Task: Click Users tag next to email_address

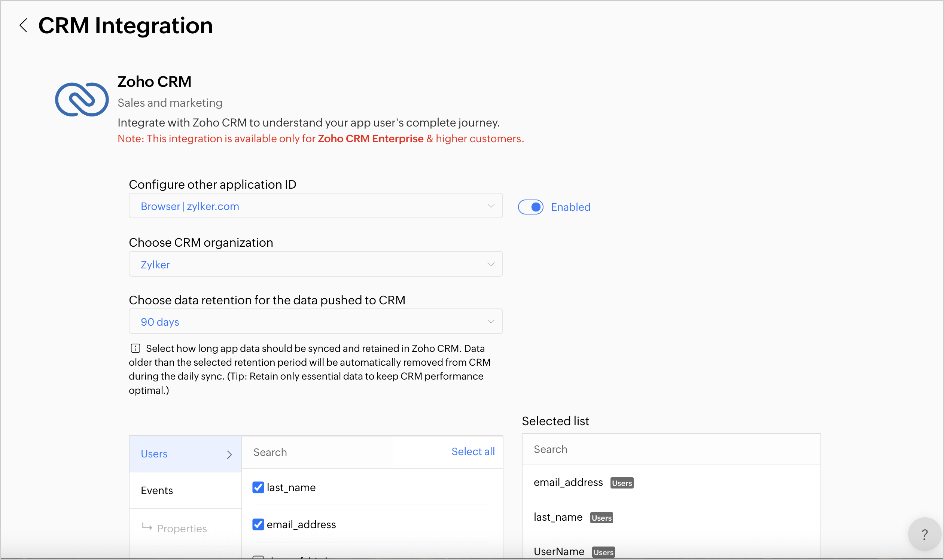Action: pos(621,483)
